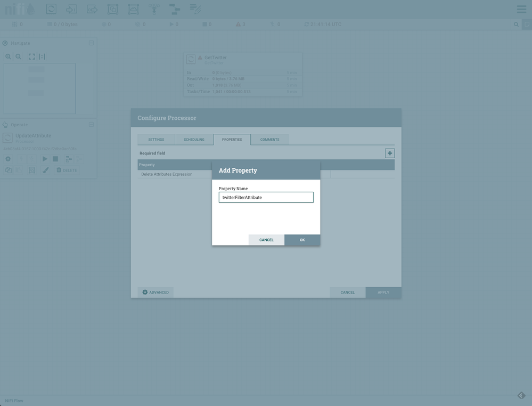This screenshot has width=532, height=406.
Task: Click the NiFi Flow breadcrumb
Action: tap(14, 401)
